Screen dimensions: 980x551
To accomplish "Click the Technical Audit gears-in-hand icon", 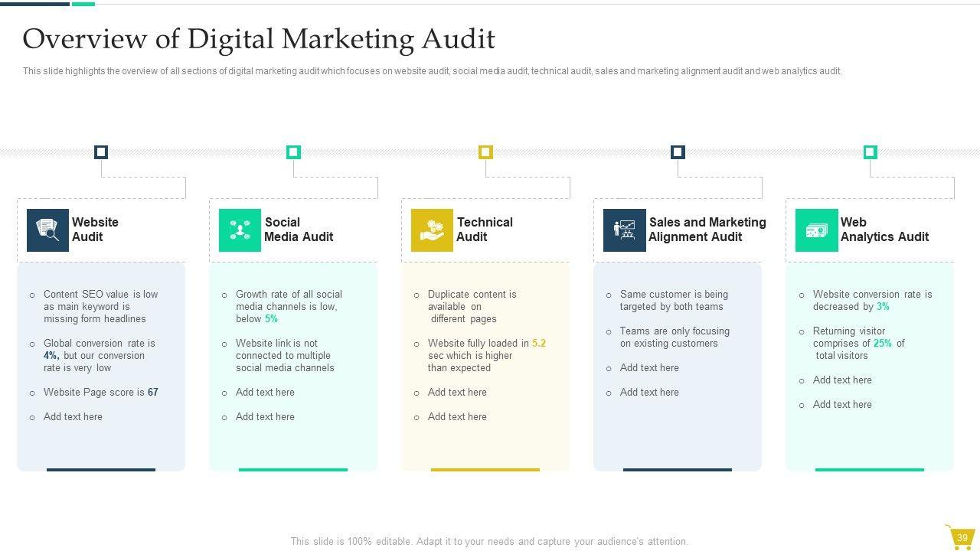I will click(x=432, y=230).
